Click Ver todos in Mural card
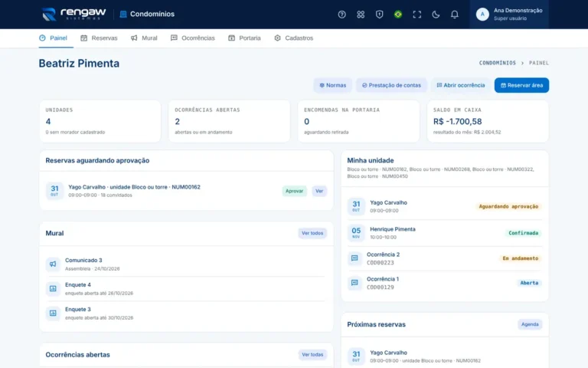The image size is (588, 368). click(312, 233)
